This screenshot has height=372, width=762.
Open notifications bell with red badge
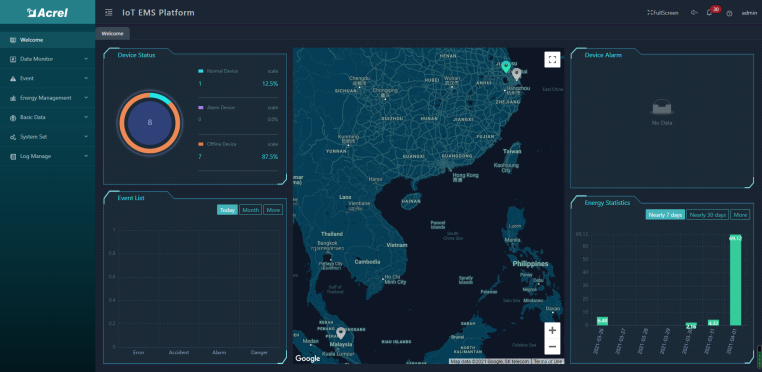(709, 13)
